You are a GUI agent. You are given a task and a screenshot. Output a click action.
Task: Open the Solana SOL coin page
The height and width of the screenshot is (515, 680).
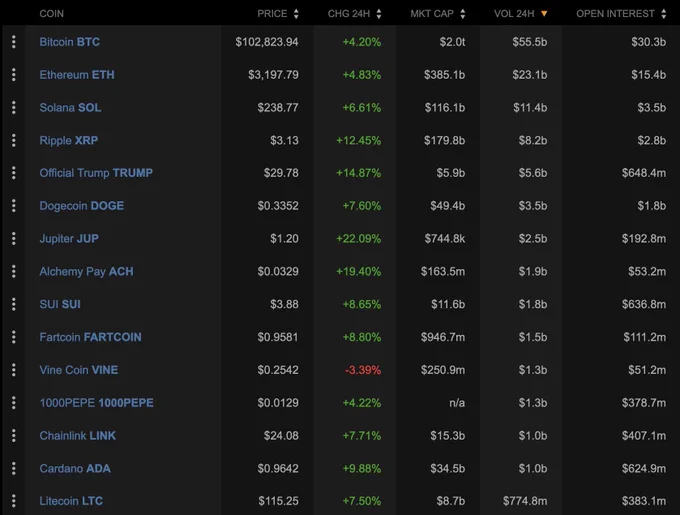coord(70,108)
